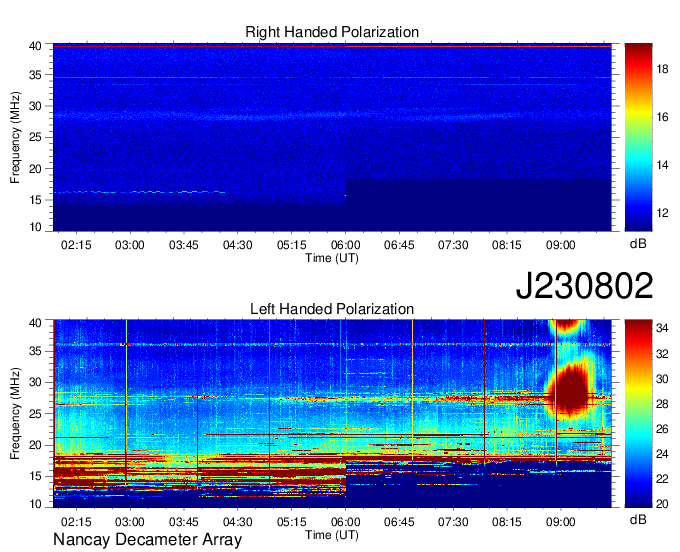This screenshot has width=680, height=552.
Task: Click the 'Left Handed Polarization' plot title
Action: pyautogui.click(x=332, y=309)
